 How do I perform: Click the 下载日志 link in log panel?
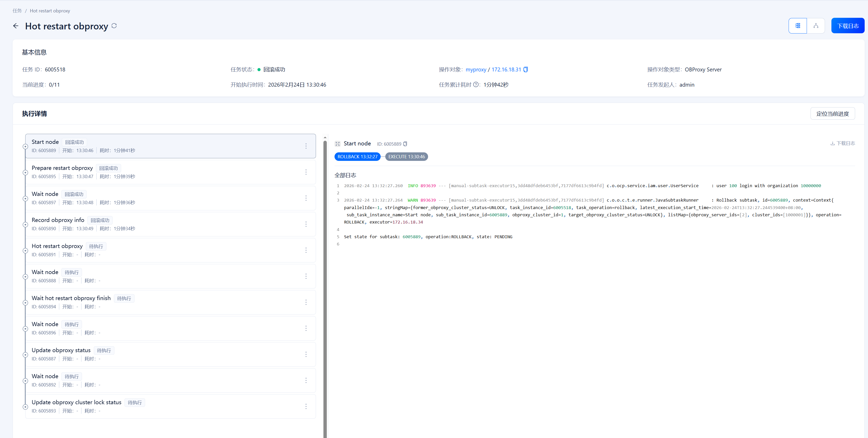coord(842,143)
